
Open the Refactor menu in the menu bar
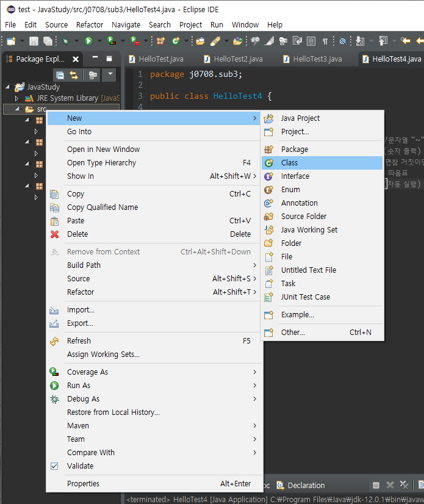point(89,25)
